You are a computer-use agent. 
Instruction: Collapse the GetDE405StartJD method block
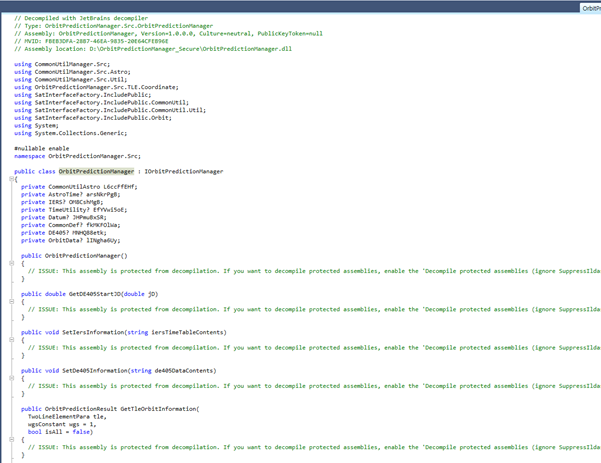tap(11, 302)
